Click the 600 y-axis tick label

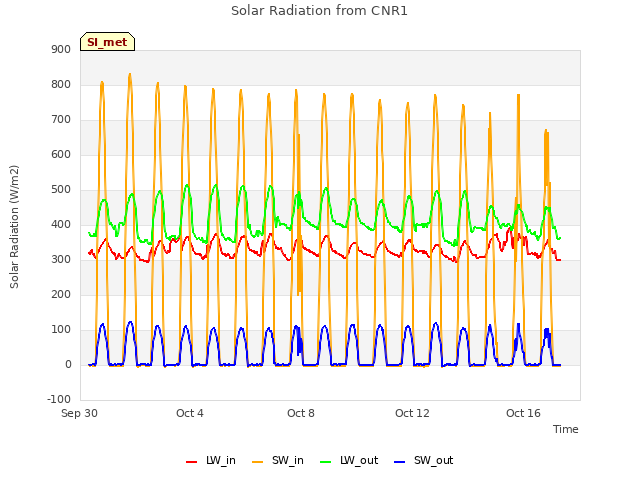click(x=61, y=155)
